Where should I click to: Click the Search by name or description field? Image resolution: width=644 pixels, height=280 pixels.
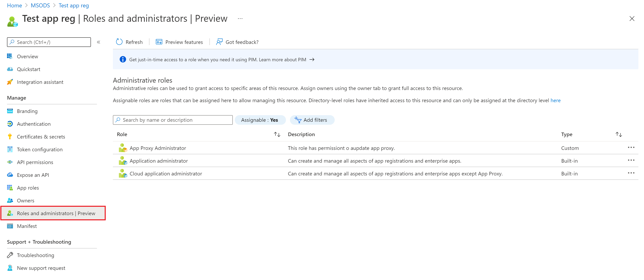(x=173, y=120)
